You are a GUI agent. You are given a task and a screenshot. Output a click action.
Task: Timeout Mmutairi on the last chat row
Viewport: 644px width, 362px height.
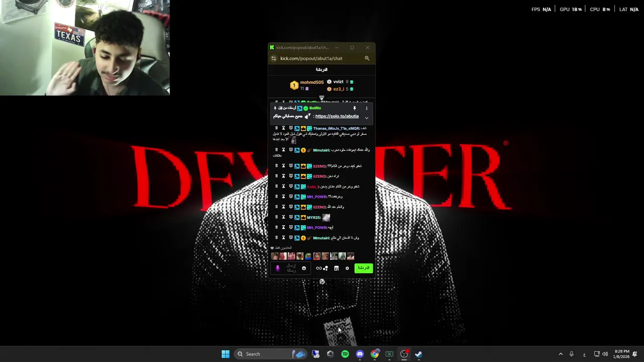[283, 238]
